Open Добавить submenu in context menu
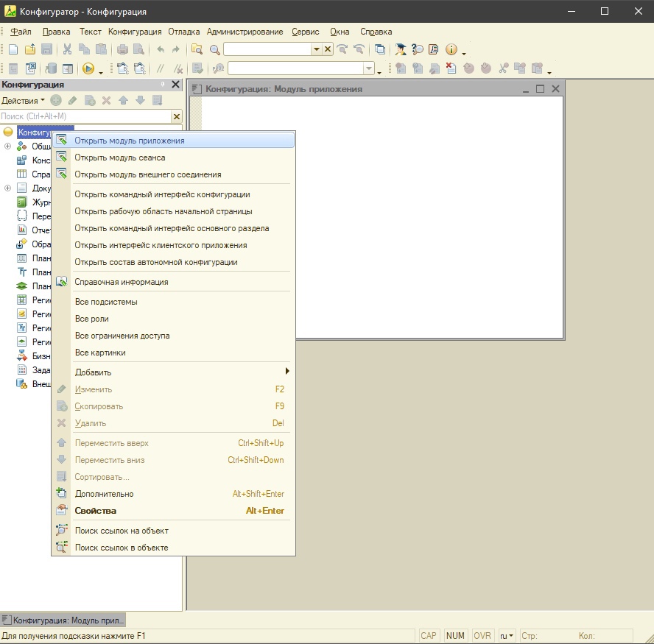Viewport: 654px width, 644px height. [x=173, y=372]
